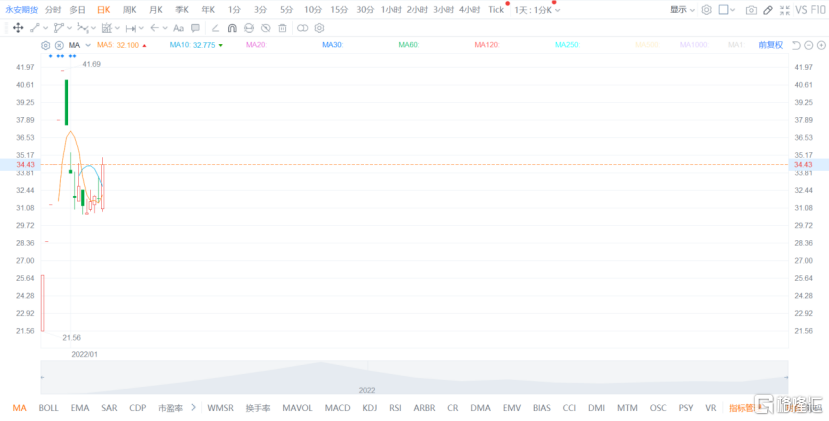Viewport: 829px width, 421px height.
Task: Select the move/pan crosshair tool
Action: tap(17, 28)
